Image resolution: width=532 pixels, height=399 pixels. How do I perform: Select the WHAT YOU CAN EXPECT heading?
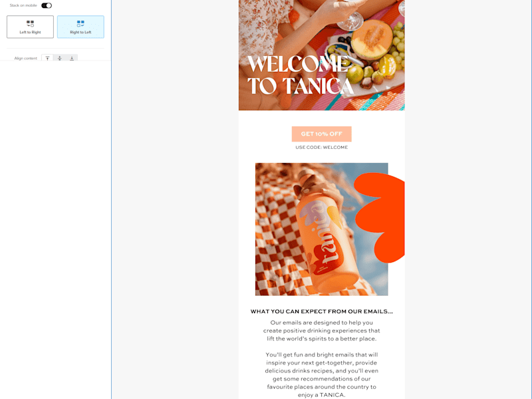pos(322,311)
